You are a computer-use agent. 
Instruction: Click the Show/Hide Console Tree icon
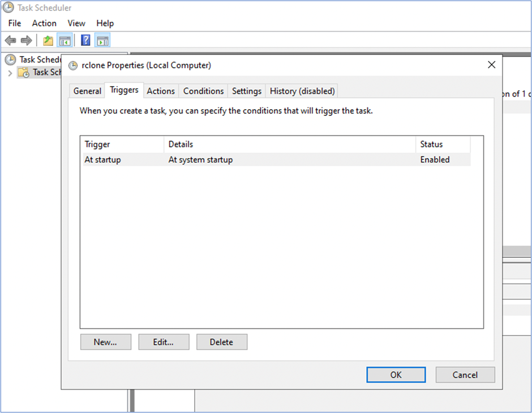pos(65,40)
